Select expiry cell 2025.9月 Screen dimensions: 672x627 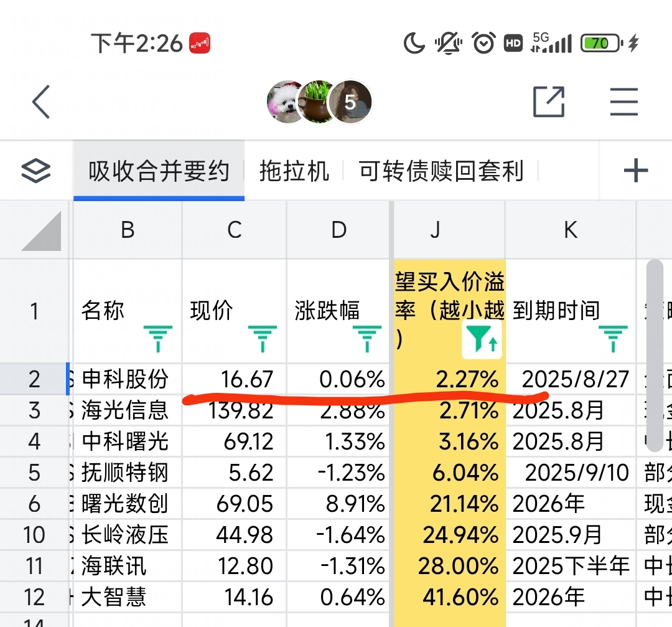coord(571,535)
